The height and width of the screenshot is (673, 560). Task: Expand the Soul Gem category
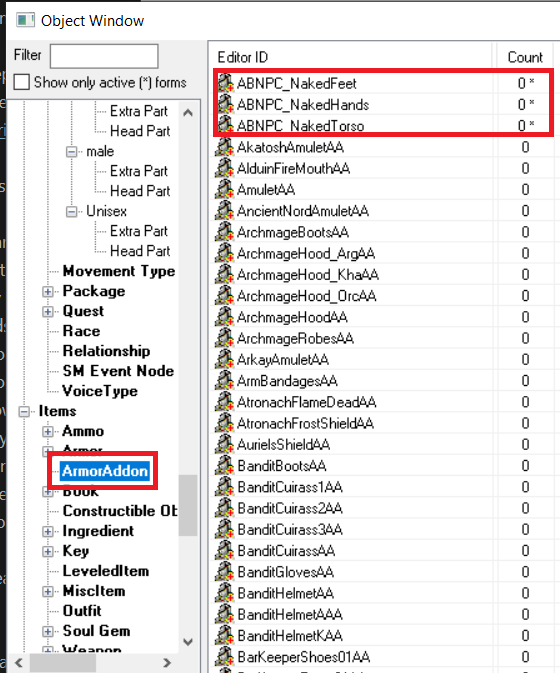pos(48,631)
